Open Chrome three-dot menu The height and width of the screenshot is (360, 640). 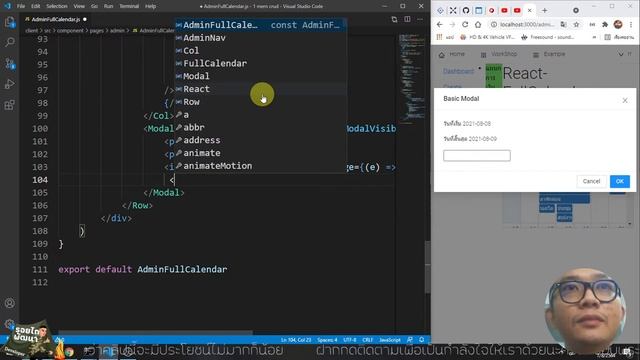pos(631,24)
